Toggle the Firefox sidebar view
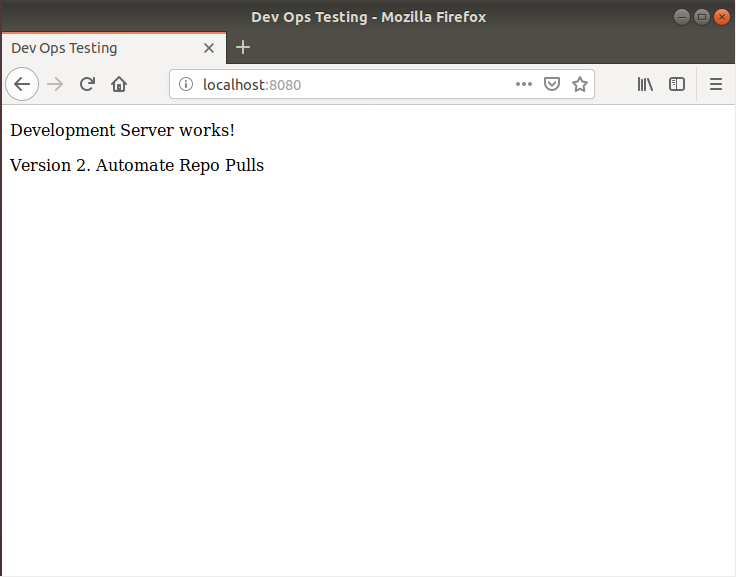Viewport: 736px width, 577px height. [x=677, y=85]
